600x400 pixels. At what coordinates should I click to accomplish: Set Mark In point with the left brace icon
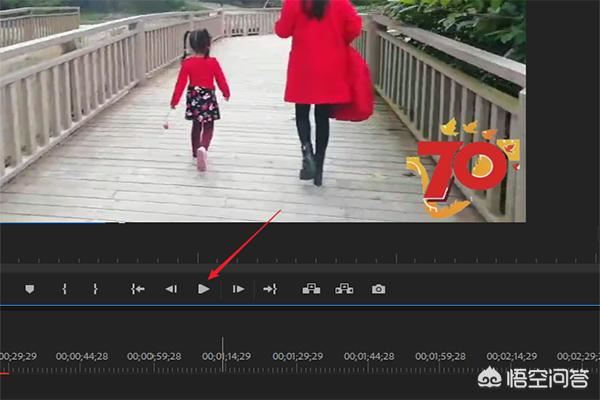point(64,289)
